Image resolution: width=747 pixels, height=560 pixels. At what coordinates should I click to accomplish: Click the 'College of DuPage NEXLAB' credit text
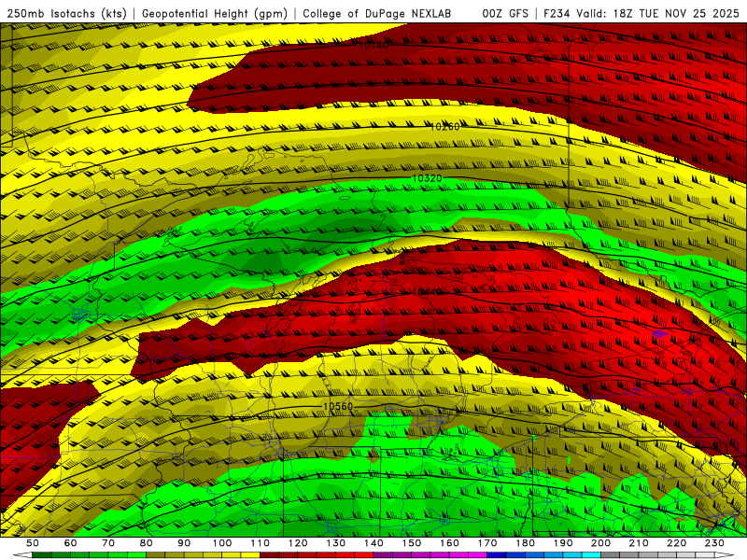[x=377, y=14]
